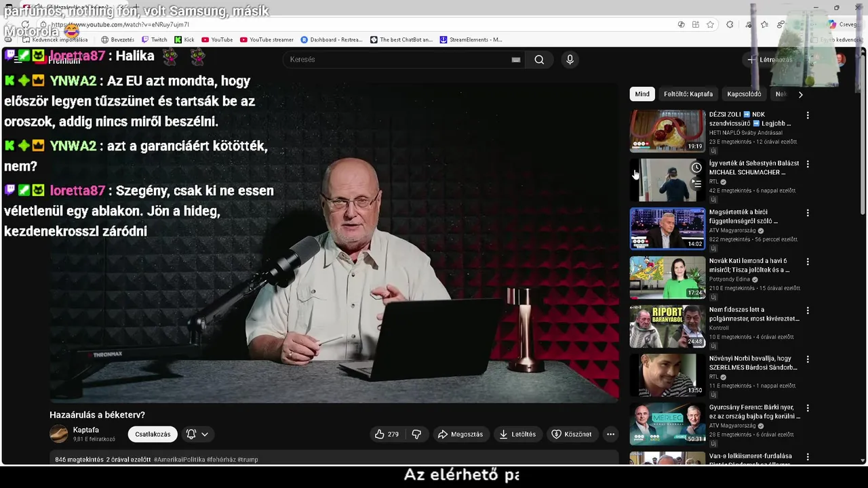Open Növényi Norbi bevallja video thumbnail
Viewport: 868px width, 488px height.
[x=667, y=375]
